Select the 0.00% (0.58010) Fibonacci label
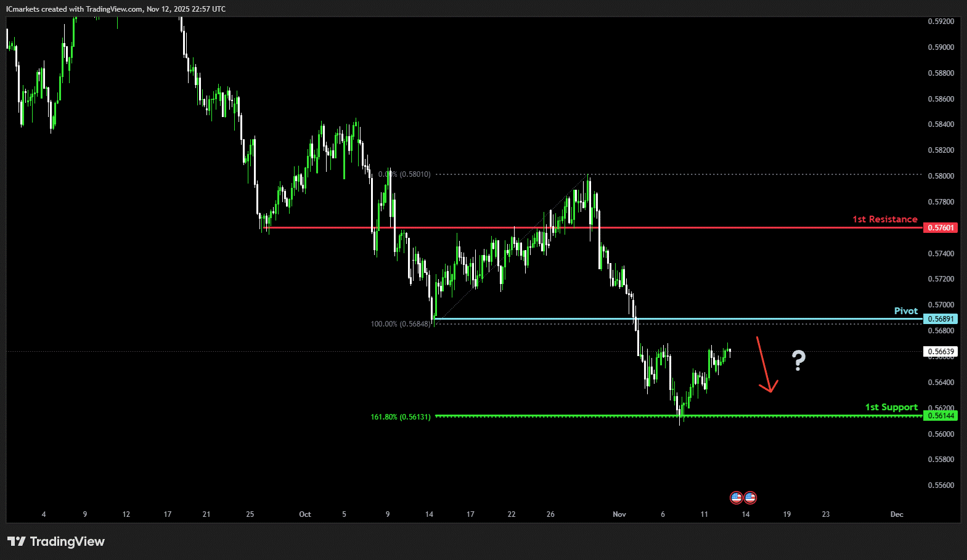This screenshot has width=967, height=560. [405, 174]
